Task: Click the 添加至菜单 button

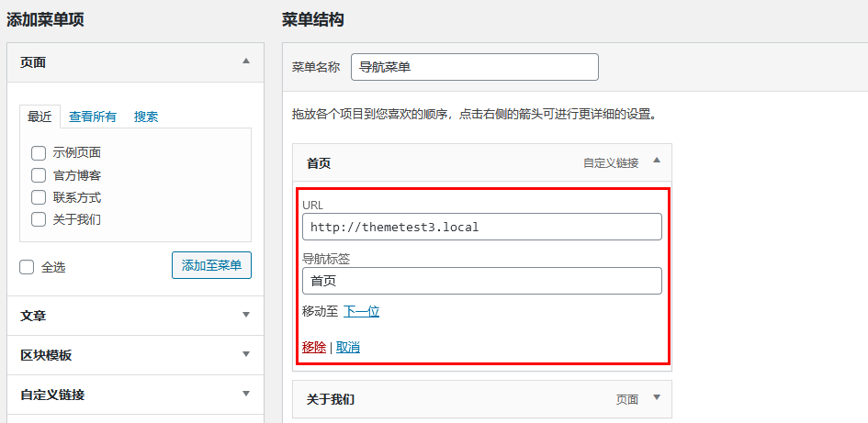Action: [x=211, y=265]
